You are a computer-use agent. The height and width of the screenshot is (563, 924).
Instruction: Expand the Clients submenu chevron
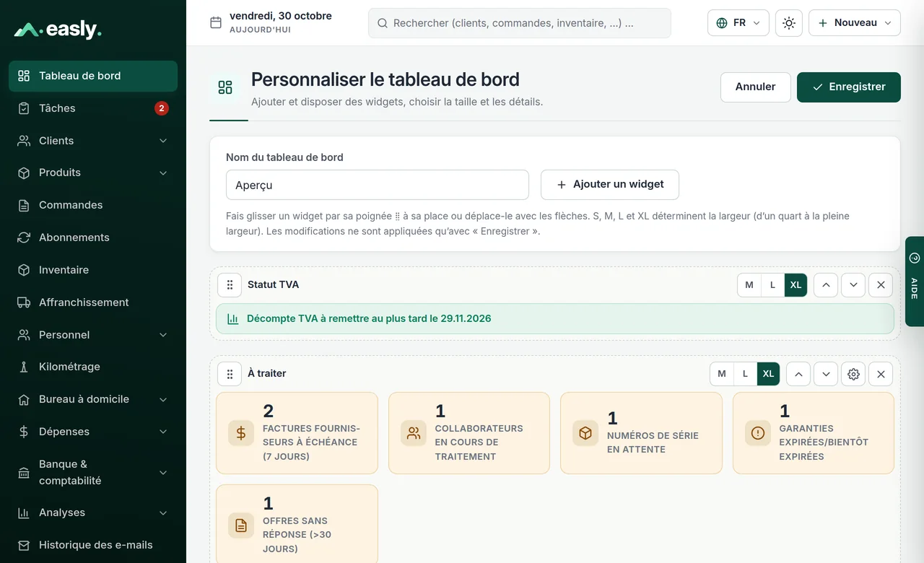click(x=163, y=141)
